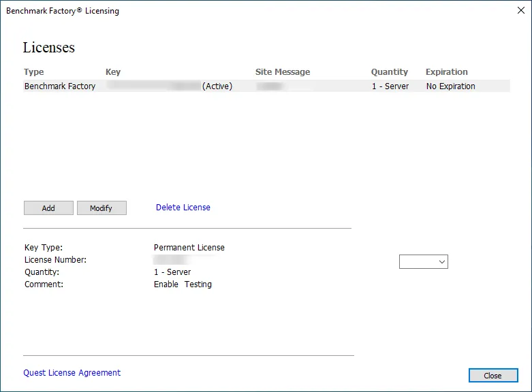Click the 'Comment:' label
This screenshot has width=532, height=392.
point(44,284)
